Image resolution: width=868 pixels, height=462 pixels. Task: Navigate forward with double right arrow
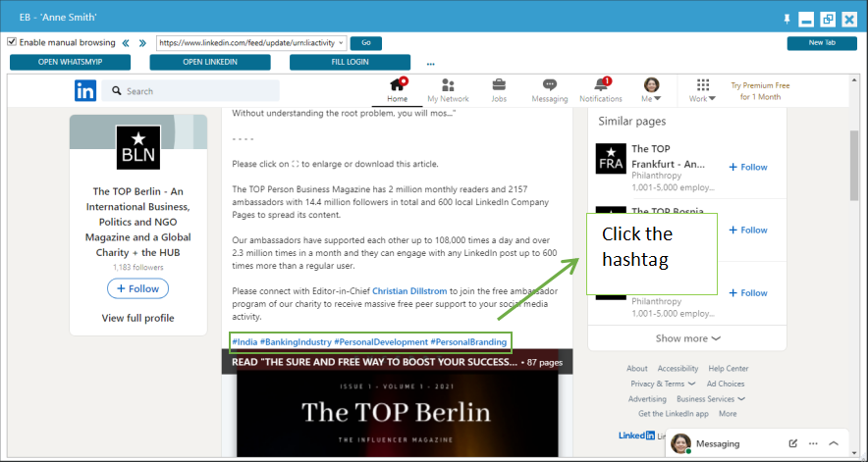[x=142, y=43]
